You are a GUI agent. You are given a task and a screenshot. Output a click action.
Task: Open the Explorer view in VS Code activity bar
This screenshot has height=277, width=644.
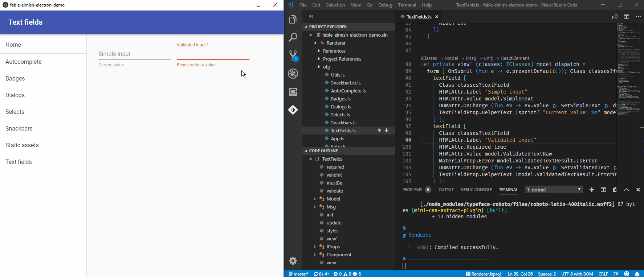(293, 19)
